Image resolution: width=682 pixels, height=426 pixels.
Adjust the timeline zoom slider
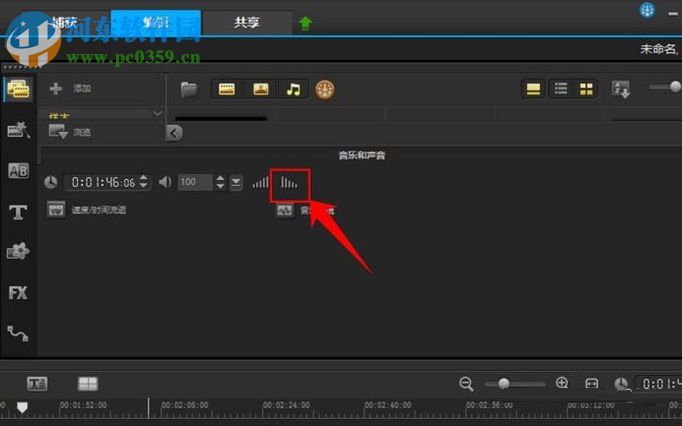pyautogui.click(x=515, y=384)
